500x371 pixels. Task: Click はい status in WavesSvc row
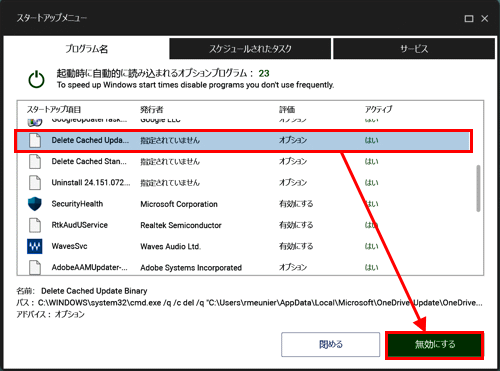tap(371, 246)
